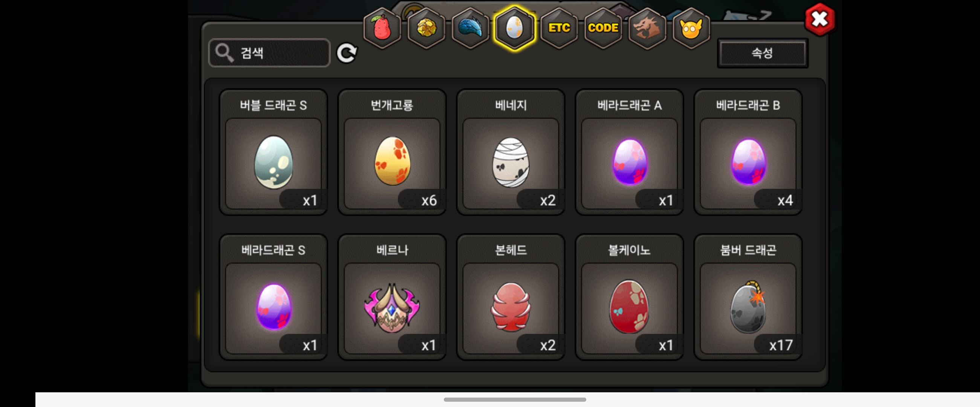
Task: Choose the 번개고룡 yellow spotted egg
Action: [x=392, y=152]
